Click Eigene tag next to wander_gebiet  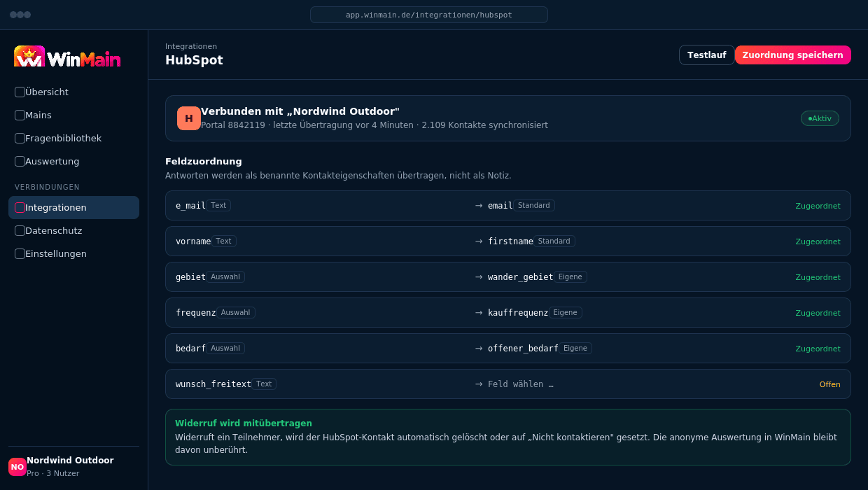(570, 277)
